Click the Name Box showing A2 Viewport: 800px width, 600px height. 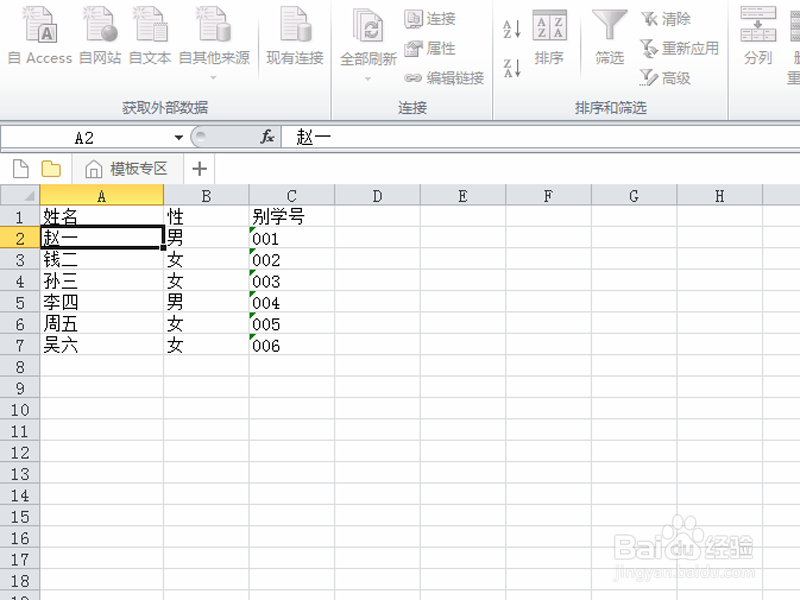[x=85, y=138]
